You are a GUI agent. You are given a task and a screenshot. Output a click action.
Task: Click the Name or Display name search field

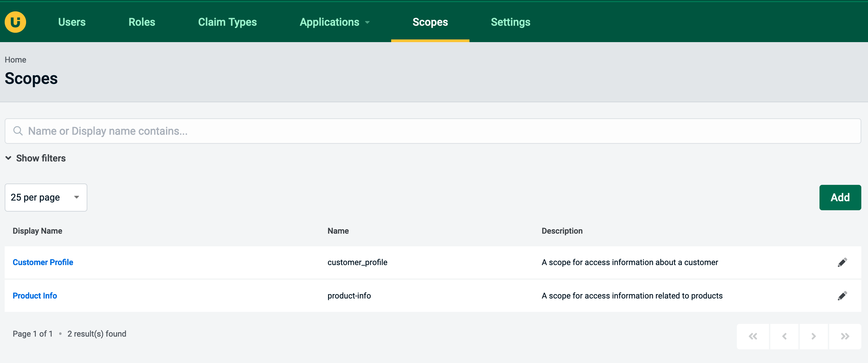tap(433, 131)
